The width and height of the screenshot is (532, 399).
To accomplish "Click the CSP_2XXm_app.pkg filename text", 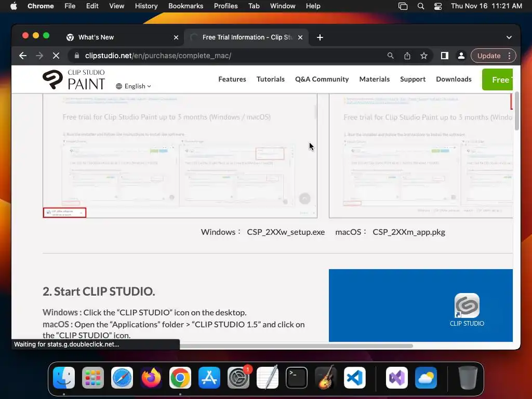I will (409, 232).
